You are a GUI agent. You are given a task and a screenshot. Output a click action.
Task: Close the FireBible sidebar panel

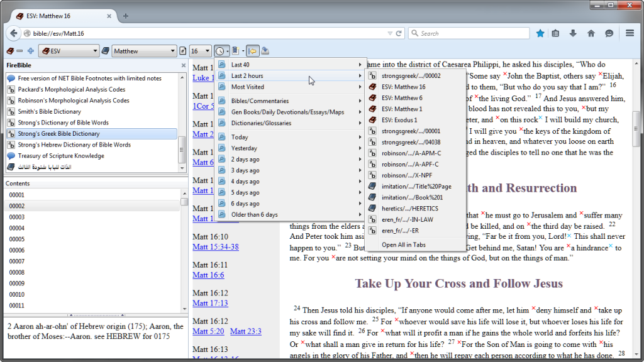point(184,65)
